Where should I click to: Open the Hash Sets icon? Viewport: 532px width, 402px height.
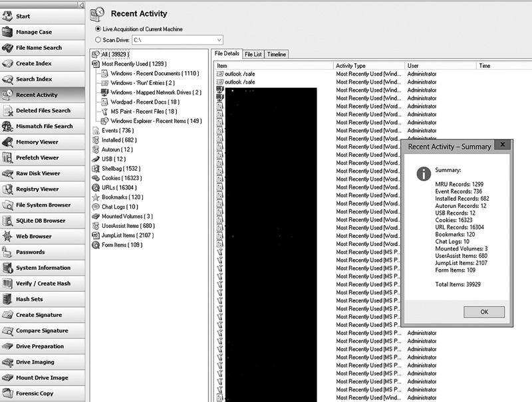7,299
